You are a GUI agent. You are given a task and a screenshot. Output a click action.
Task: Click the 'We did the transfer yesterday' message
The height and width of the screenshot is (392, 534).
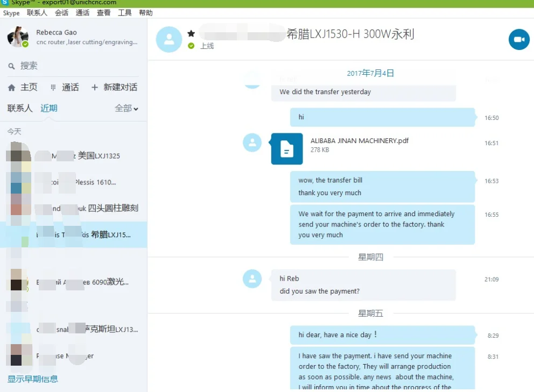point(325,92)
